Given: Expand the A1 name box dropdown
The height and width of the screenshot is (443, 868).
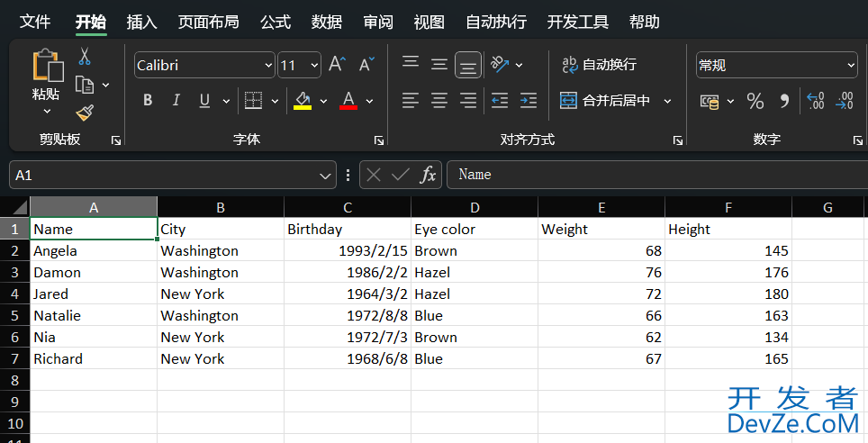Looking at the screenshot, I should coord(325,176).
